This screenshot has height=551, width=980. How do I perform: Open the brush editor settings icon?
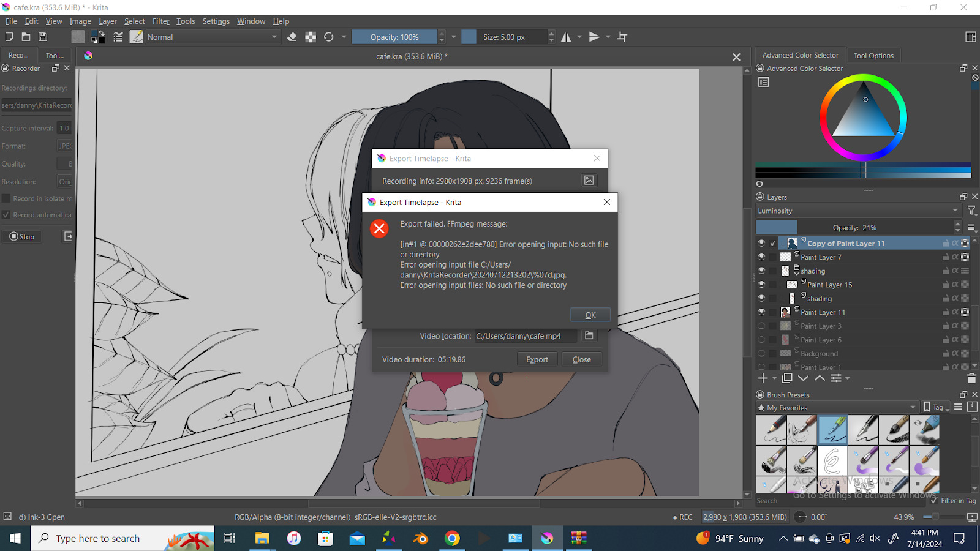(x=118, y=37)
